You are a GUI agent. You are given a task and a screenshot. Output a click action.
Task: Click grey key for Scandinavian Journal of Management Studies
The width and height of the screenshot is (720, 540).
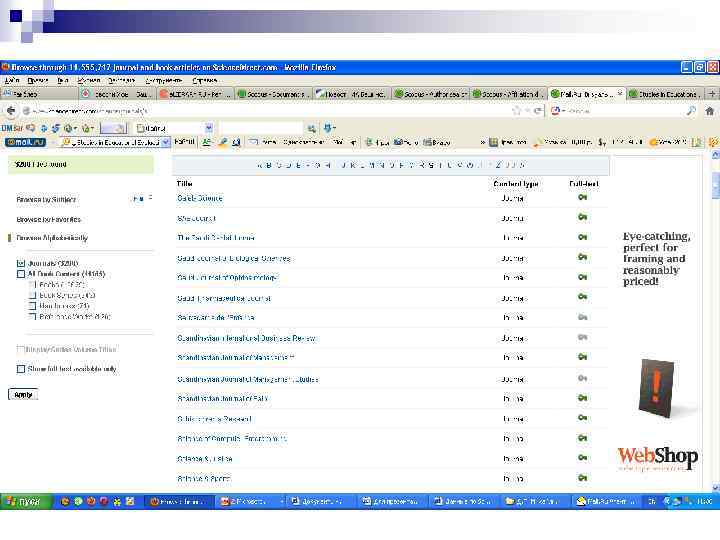tap(582, 378)
